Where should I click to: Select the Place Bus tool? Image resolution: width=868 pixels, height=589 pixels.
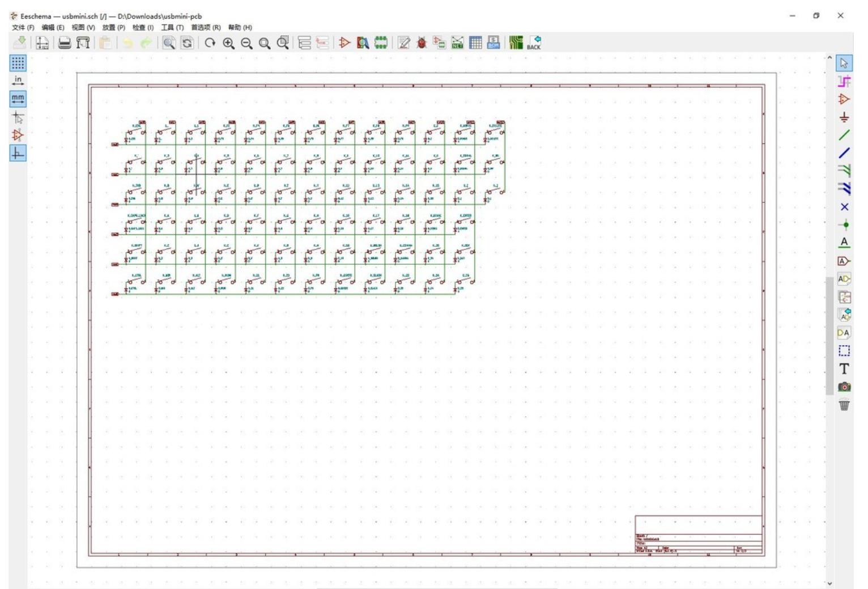tap(844, 151)
